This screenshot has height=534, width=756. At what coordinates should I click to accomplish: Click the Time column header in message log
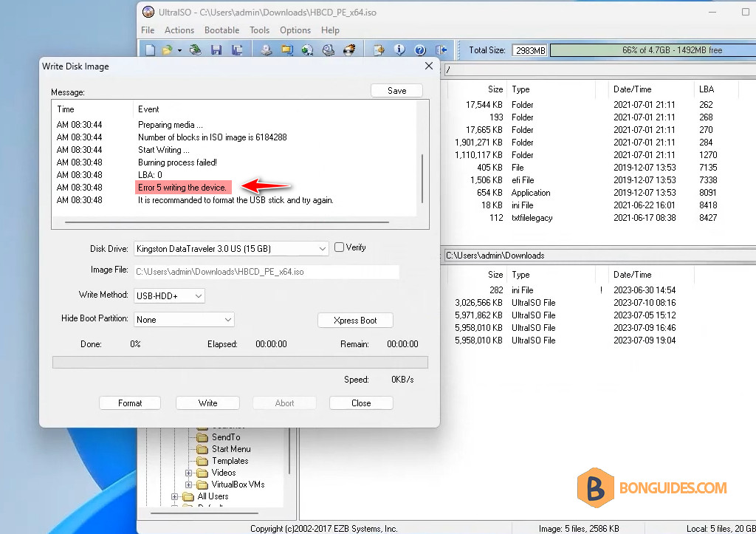pos(66,109)
